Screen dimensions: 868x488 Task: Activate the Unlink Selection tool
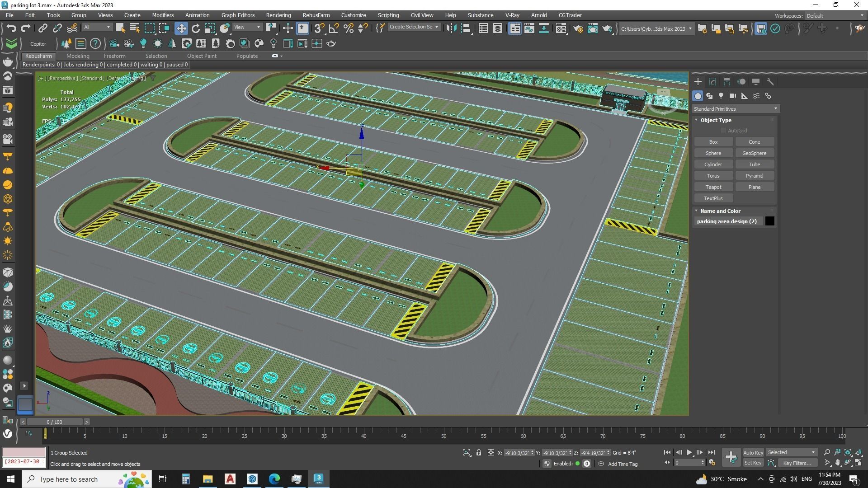point(57,28)
